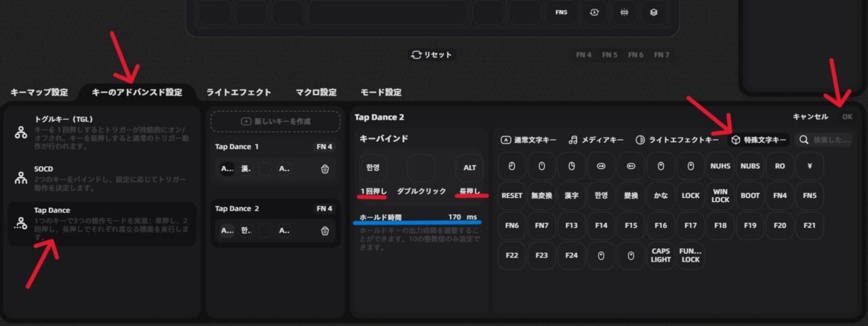Pick the LOCK key
Screen dimensions: 868x326
pyautogui.click(x=690, y=195)
